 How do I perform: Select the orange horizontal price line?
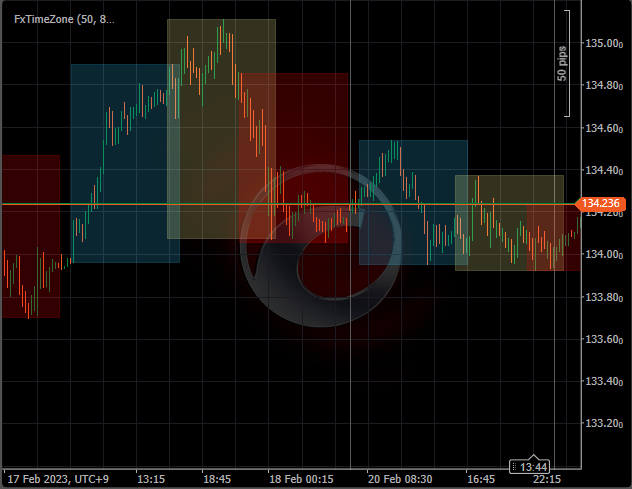click(150, 204)
